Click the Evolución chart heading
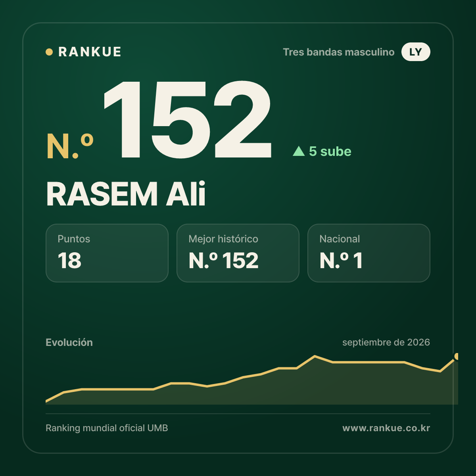The height and width of the screenshot is (476, 476). tap(69, 342)
